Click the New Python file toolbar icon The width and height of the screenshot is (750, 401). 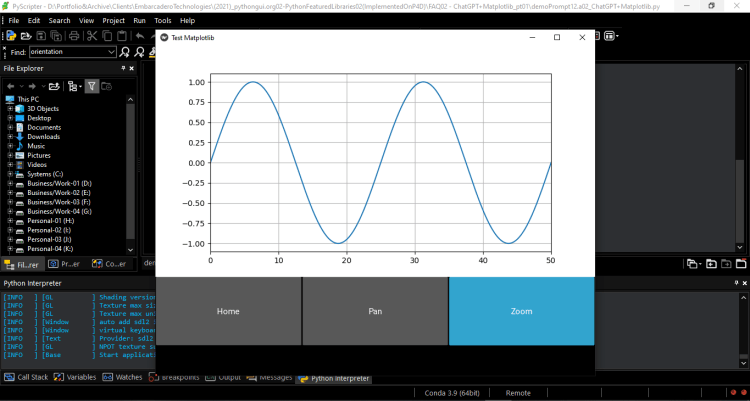coord(11,36)
